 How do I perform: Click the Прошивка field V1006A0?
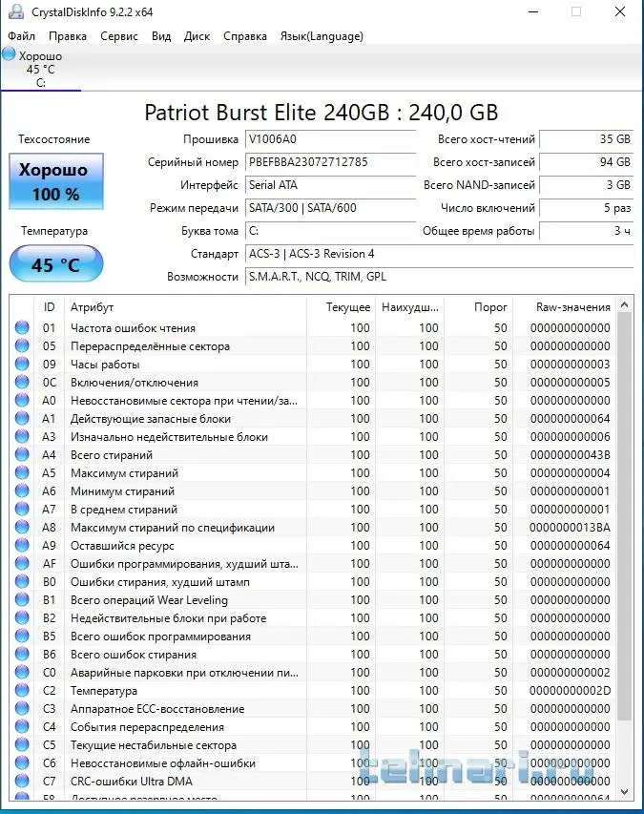coord(330,139)
